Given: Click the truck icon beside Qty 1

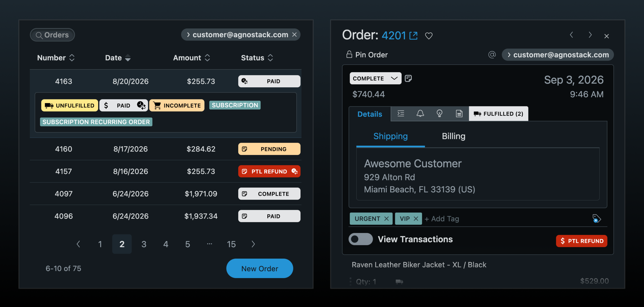Looking at the screenshot, I should 399,282.
